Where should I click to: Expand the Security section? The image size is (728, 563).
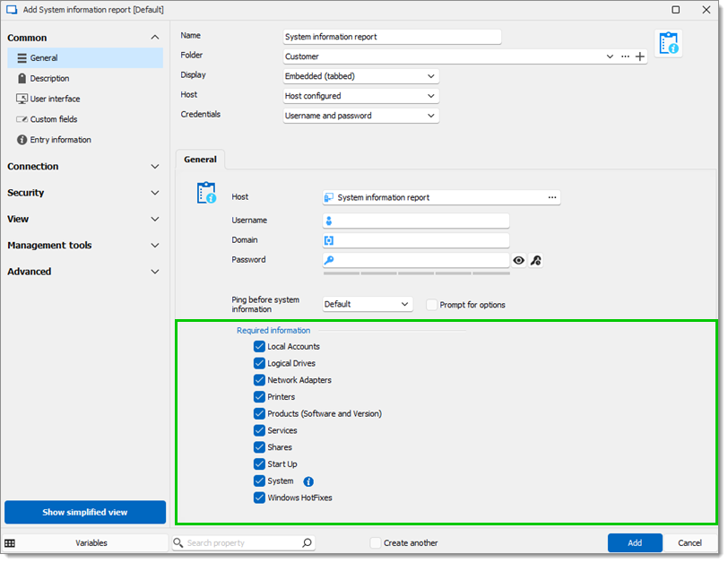coord(83,193)
